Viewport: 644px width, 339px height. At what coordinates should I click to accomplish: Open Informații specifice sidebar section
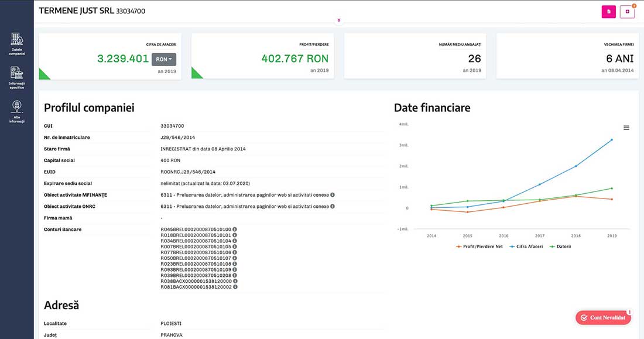click(x=16, y=77)
